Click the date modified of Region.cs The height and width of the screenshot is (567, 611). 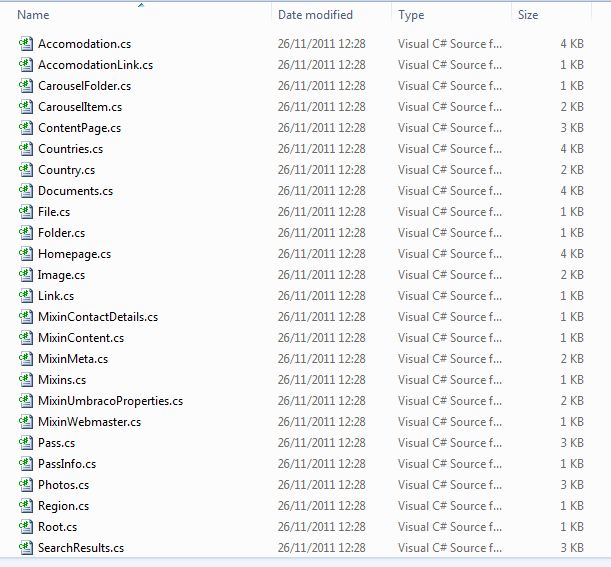(321, 506)
